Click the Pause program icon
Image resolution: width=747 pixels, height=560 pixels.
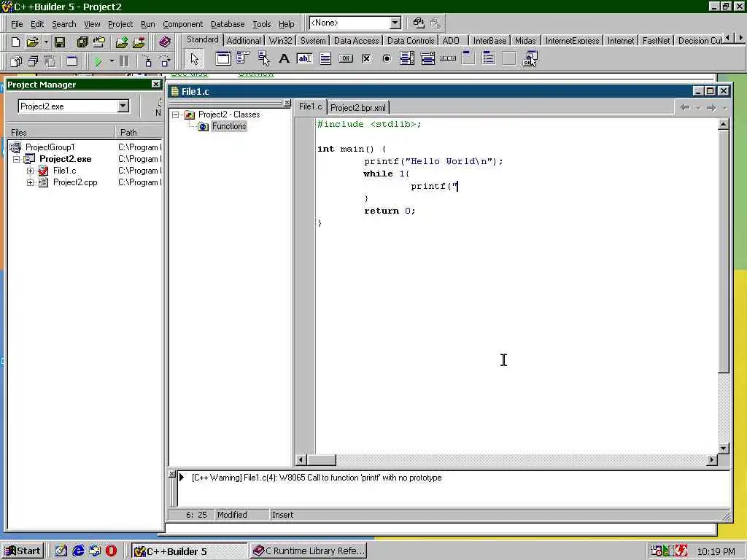point(124,61)
